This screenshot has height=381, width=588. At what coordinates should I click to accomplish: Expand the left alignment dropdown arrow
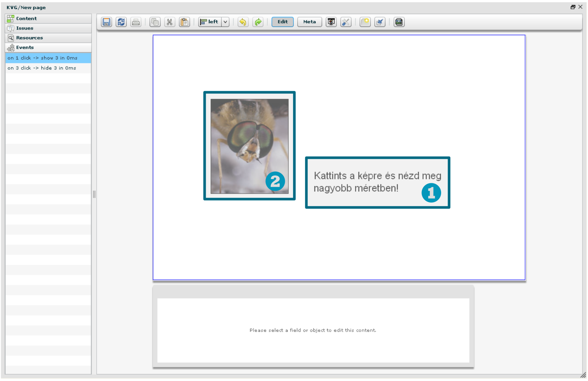(225, 22)
